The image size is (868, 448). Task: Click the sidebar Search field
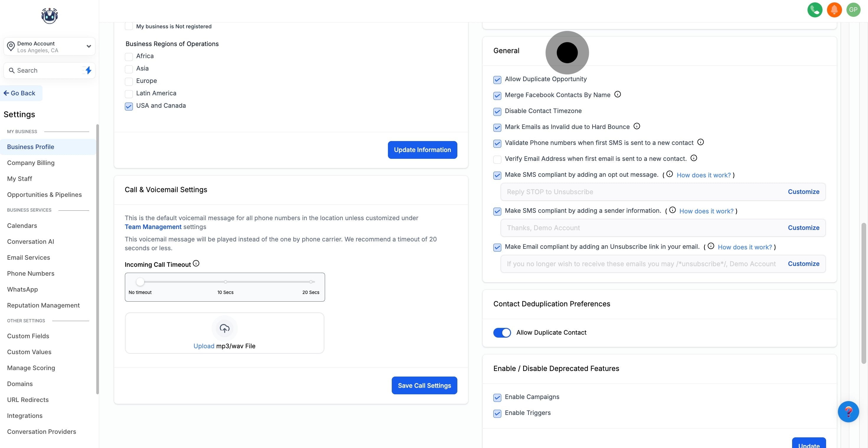44,71
